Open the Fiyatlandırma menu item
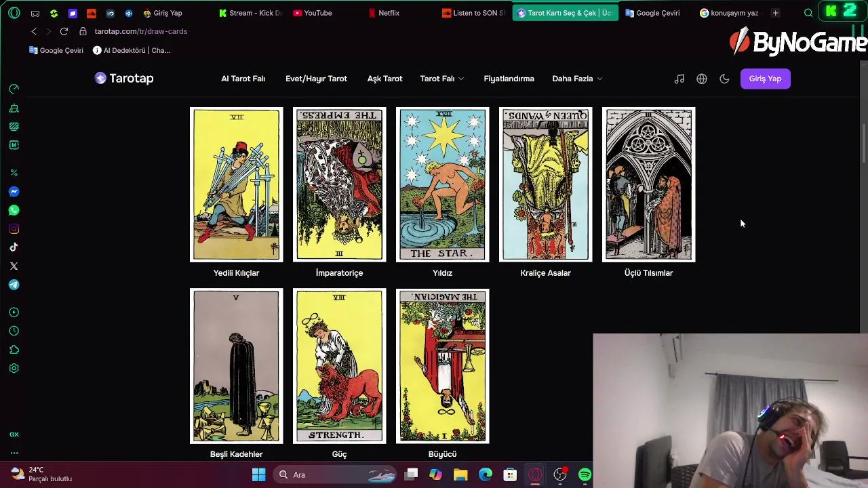 [509, 79]
